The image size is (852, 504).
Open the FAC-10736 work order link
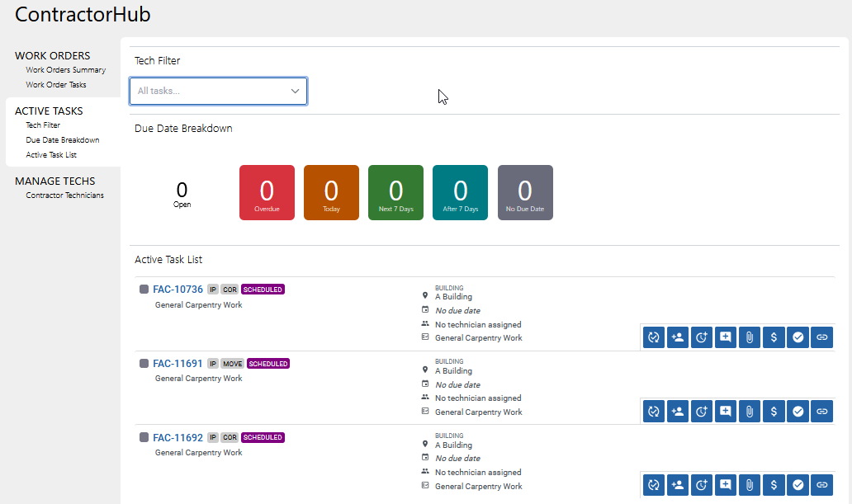coord(177,290)
